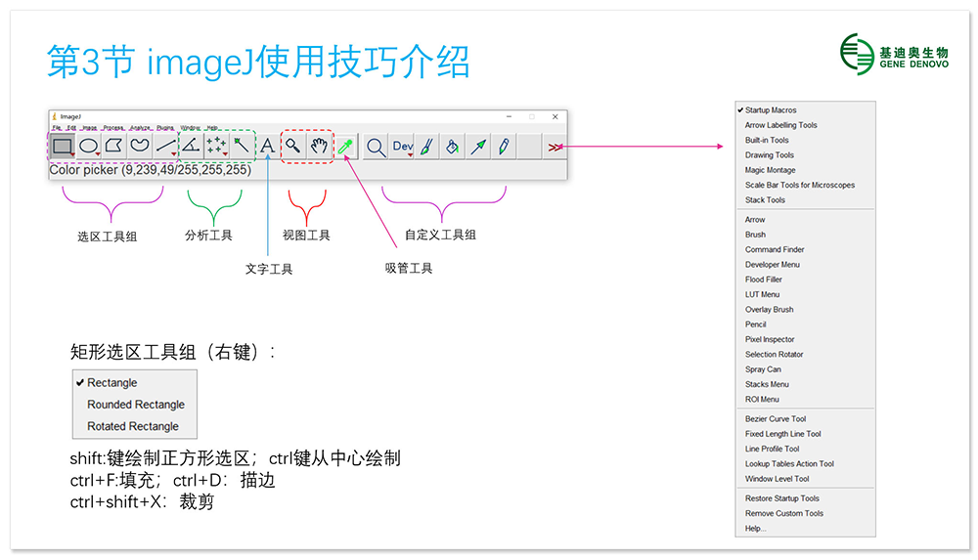Select Drawing Tools toolset

click(x=805, y=154)
